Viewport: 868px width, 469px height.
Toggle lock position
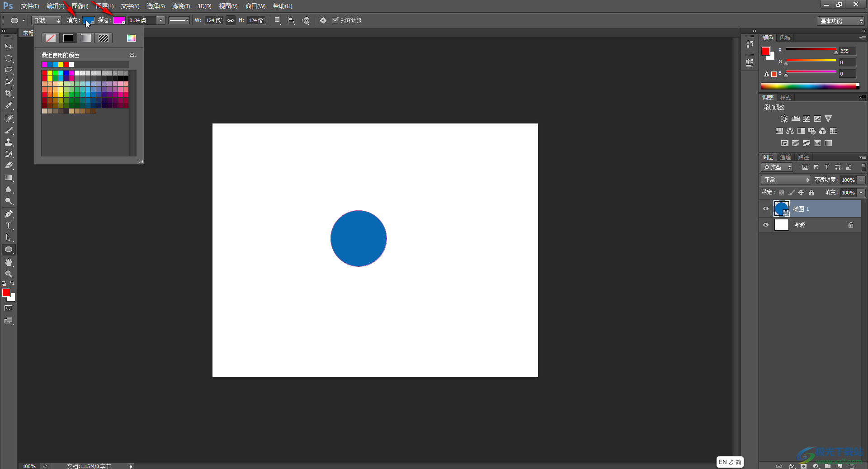802,193
